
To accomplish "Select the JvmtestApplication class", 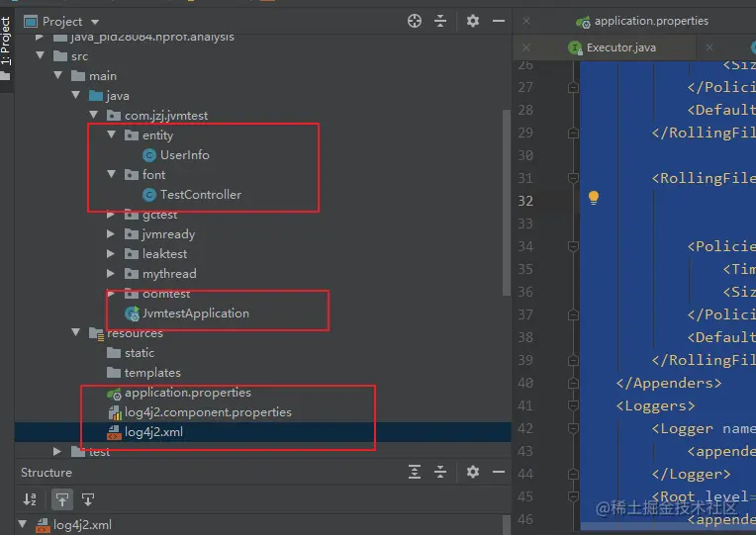I will click(196, 313).
